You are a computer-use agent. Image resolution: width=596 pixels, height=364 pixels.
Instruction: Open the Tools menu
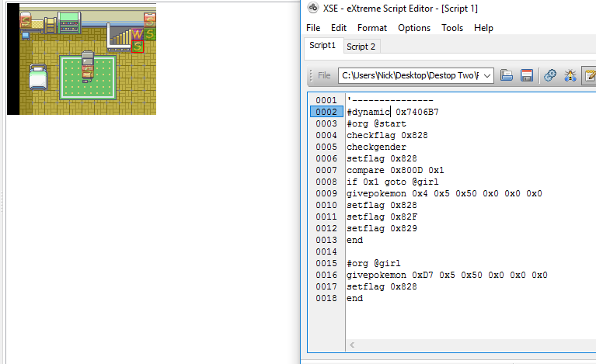point(452,28)
